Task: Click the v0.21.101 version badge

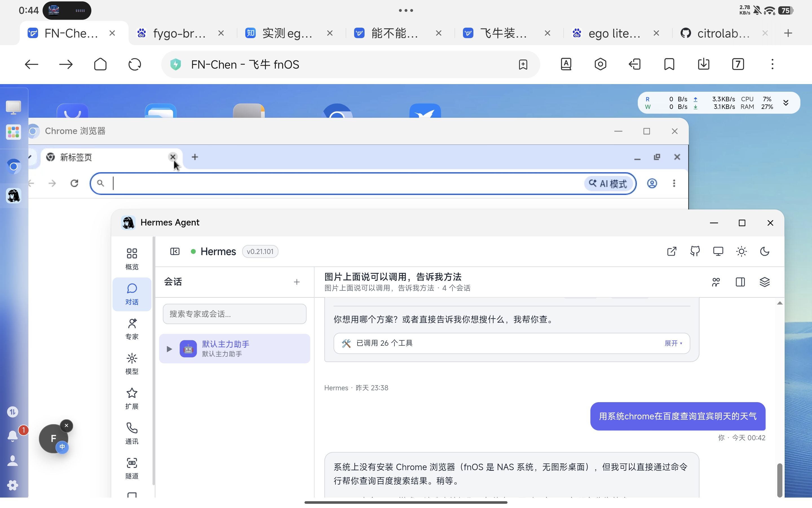Action: click(260, 252)
